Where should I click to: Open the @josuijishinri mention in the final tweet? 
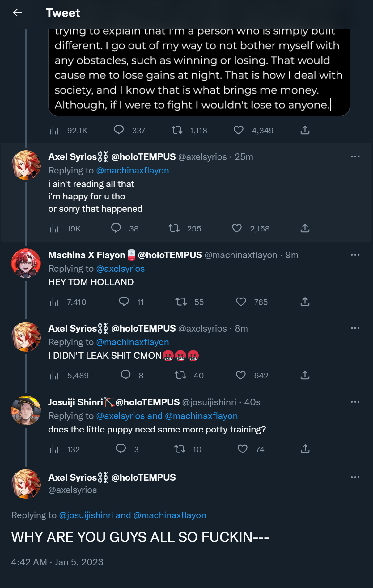(86, 515)
